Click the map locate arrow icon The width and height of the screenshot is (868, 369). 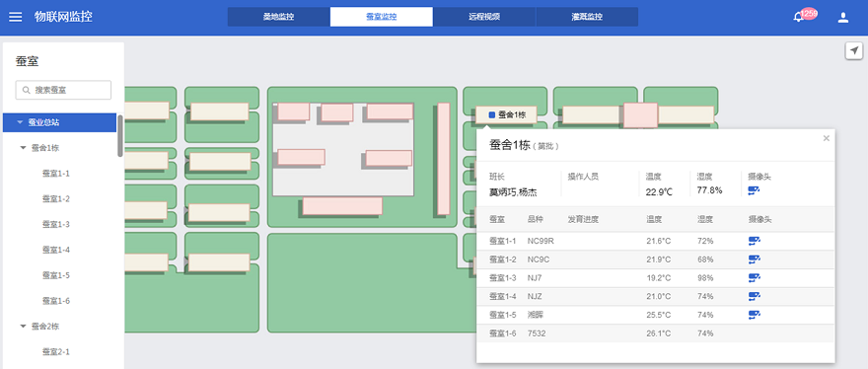[854, 51]
